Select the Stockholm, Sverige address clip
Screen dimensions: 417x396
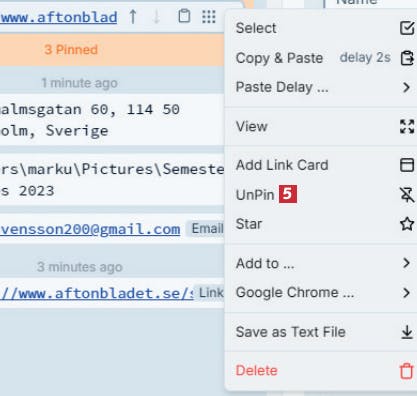[112, 120]
